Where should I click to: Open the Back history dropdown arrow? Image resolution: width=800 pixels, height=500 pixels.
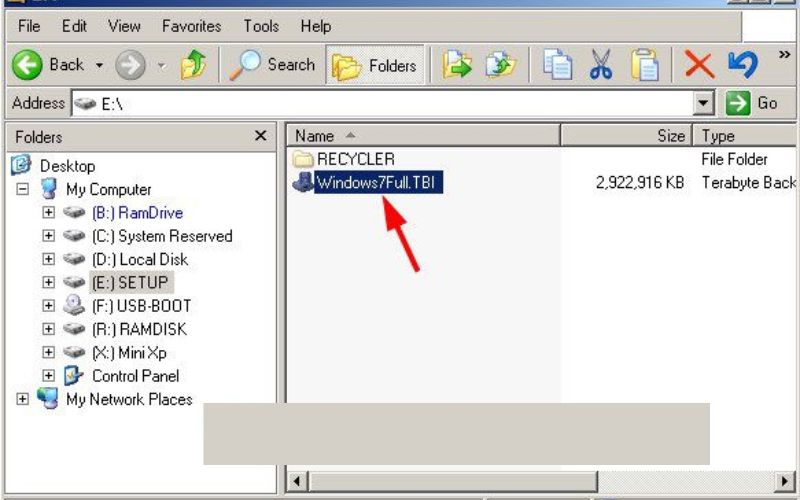(x=99, y=65)
